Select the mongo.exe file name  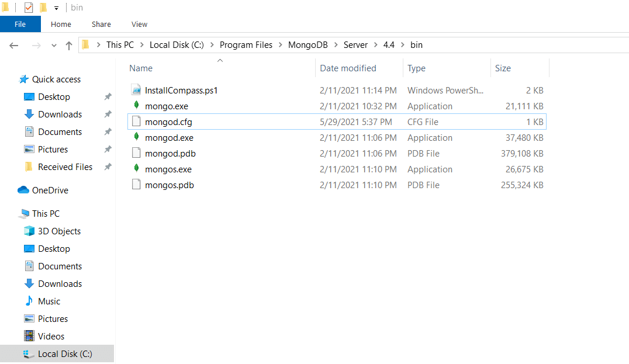[x=167, y=106]
